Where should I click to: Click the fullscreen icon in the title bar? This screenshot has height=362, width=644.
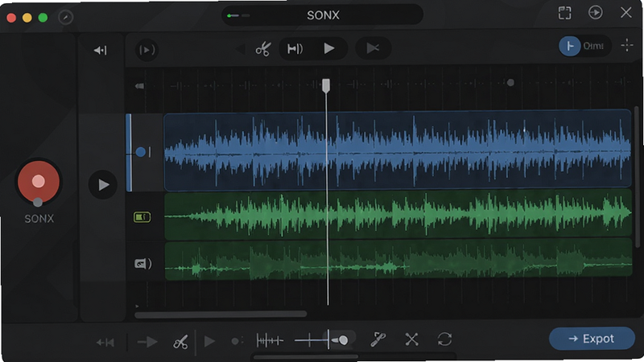tap(565, 13)
